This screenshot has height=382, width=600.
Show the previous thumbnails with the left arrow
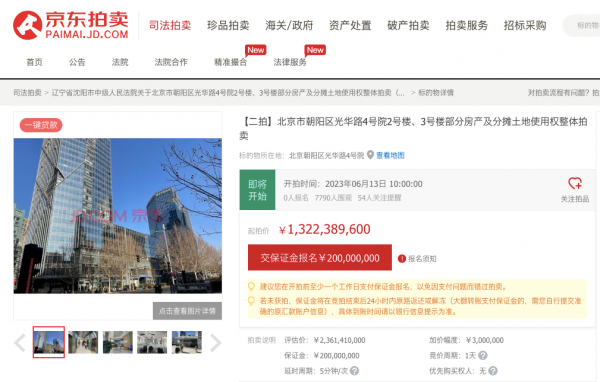[x=20, y=343]
